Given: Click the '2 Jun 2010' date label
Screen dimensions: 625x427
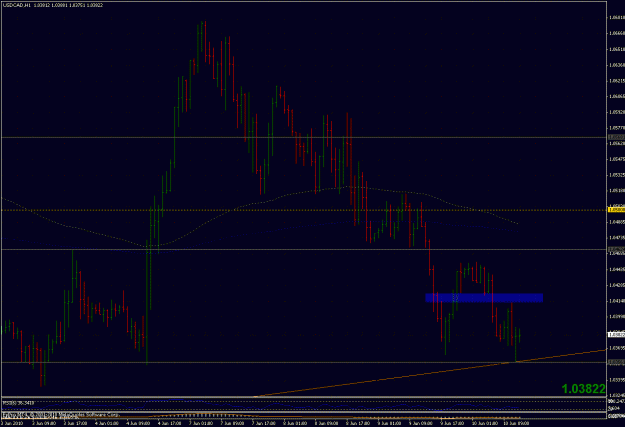Looking at the screenshot, I should coord(12,423).
